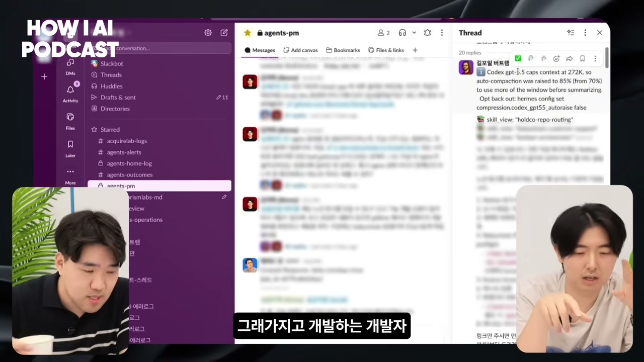
Task: Start a huddle with headphones icon
Action: point(403,33)
